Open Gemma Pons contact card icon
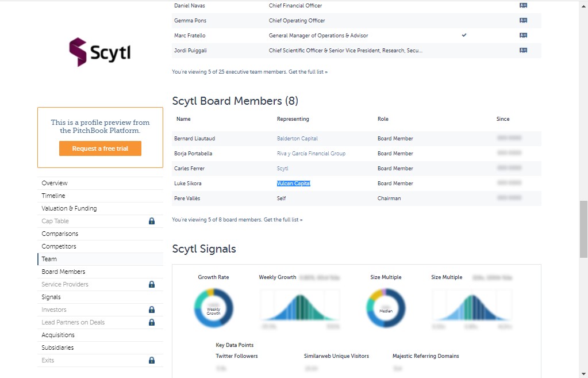 (523, 20)
